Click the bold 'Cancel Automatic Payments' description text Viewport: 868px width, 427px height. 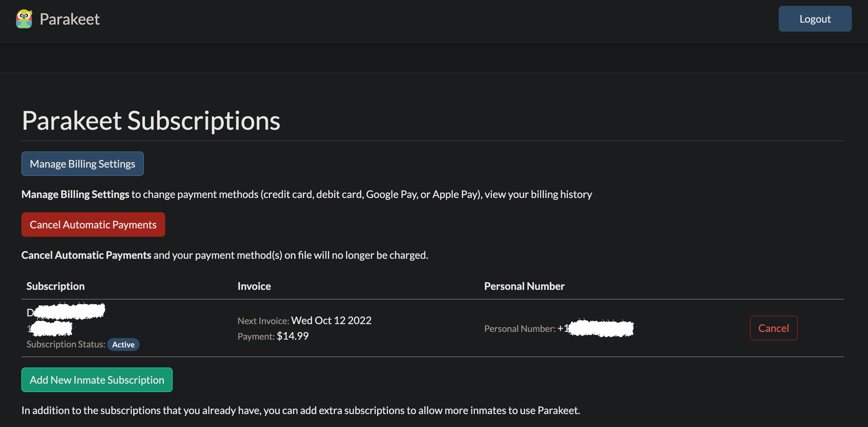pos(86,255)
